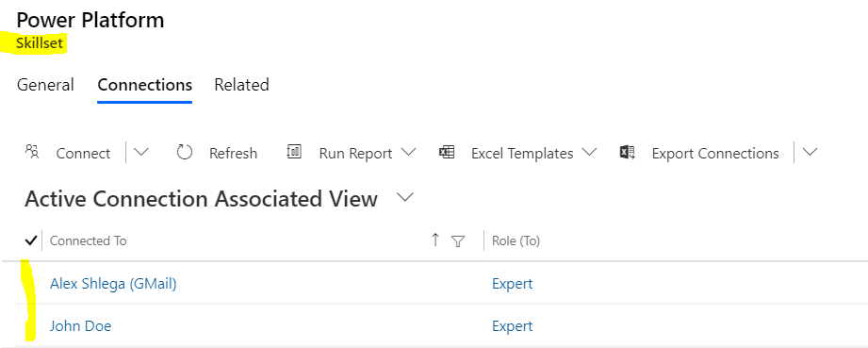Click the Export Connections Excel icon

pos(627,152)
